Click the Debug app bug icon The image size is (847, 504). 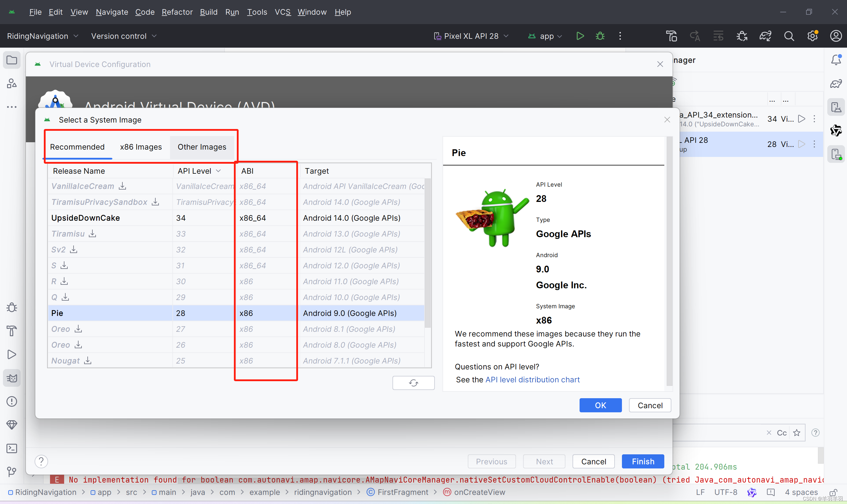(600, 36)
